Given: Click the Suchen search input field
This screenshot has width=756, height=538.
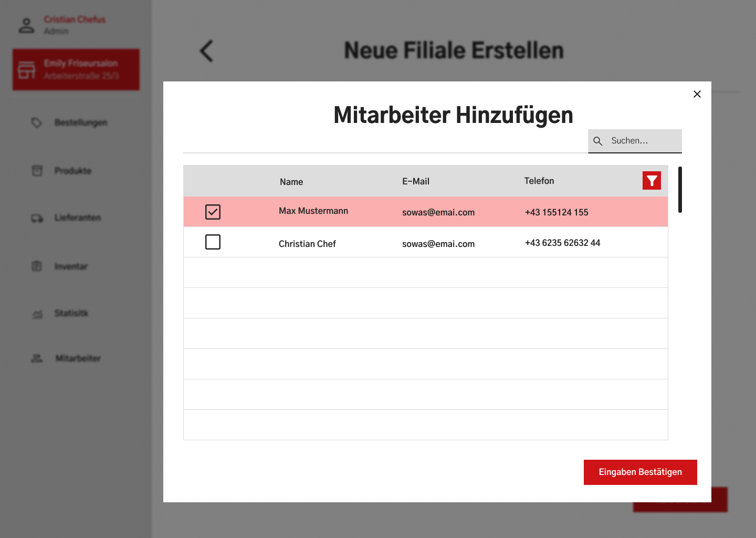Looking at the screenshot, I should tap(643, 141).
